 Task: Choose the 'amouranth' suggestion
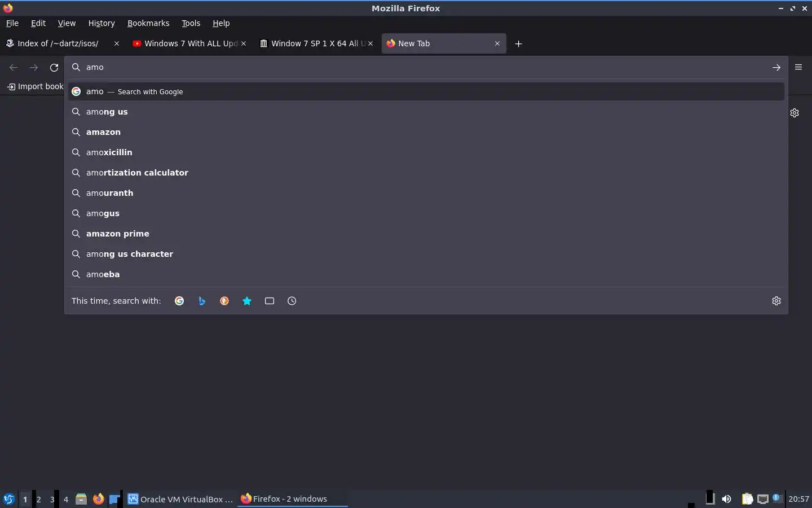[x=426, y=193]
